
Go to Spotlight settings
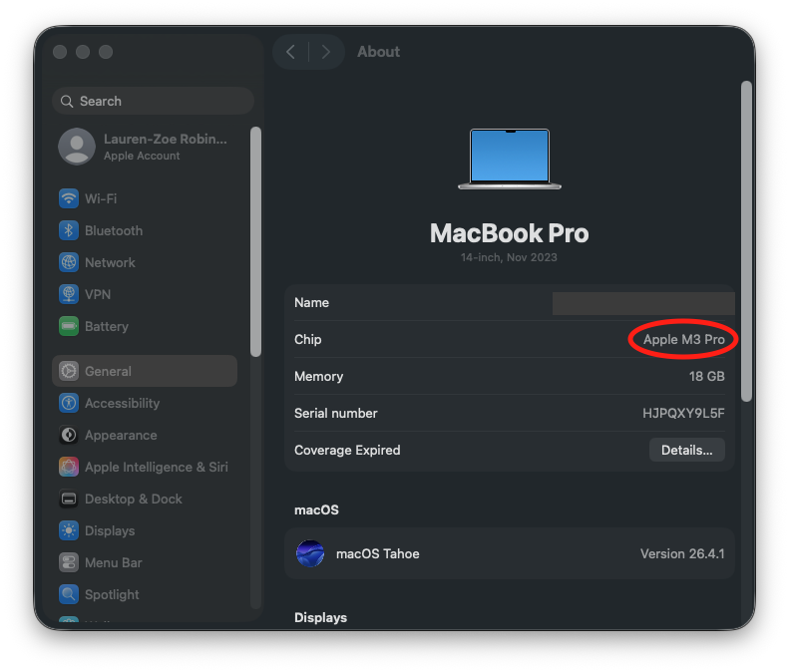tap(112, 594)
